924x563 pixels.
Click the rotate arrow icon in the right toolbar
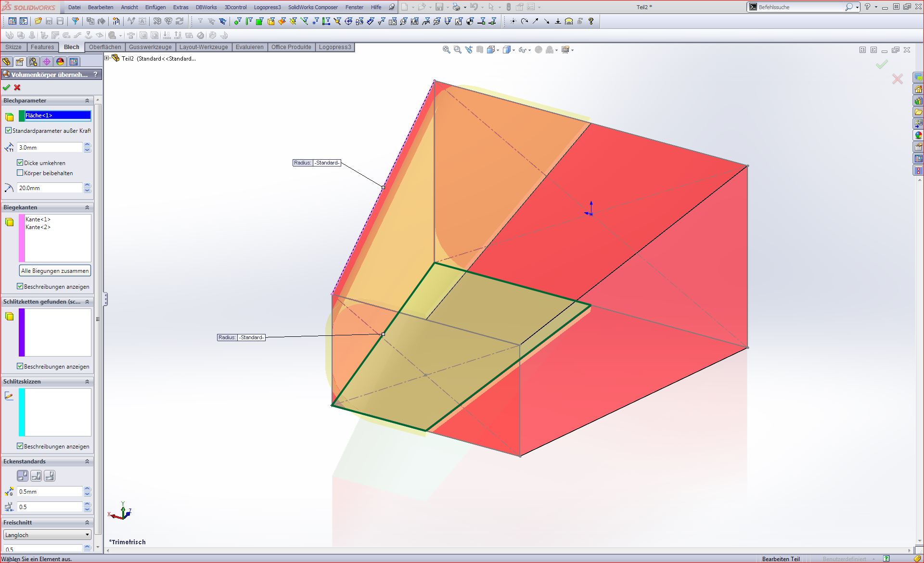click(x=525, y=21)
